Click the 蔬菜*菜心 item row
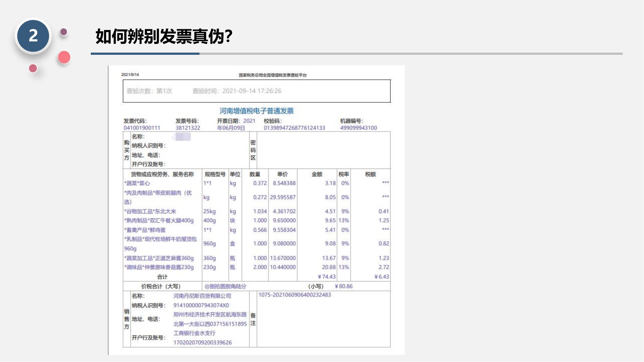 tap(137, 183)
